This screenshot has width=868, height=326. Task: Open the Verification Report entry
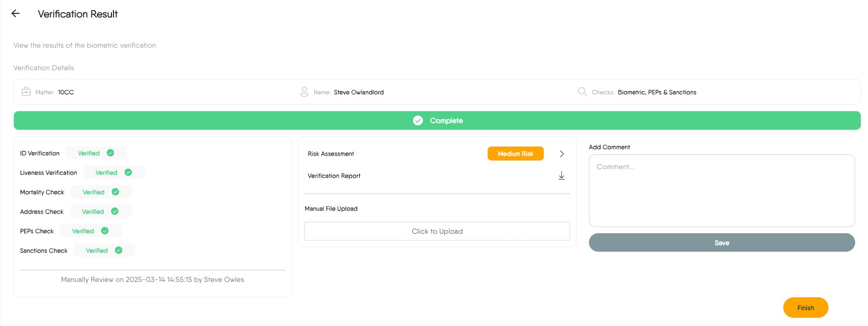pos(334,176)
